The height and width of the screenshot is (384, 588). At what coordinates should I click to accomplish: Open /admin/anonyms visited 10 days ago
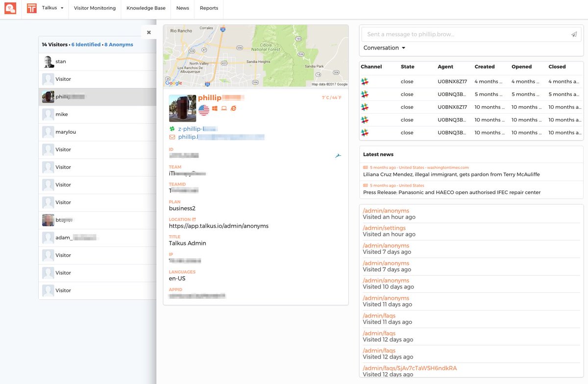point(386,281)
